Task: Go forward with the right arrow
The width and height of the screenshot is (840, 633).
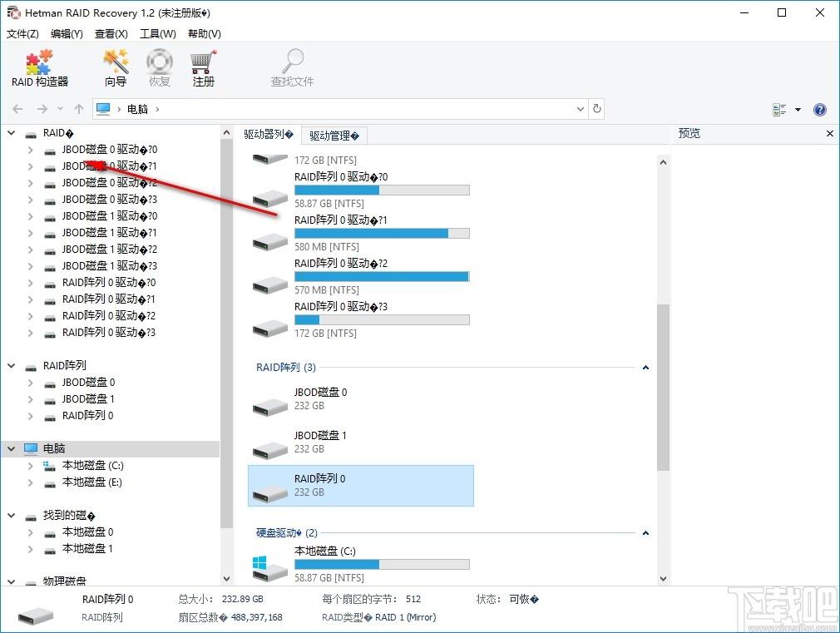Action: click(x=42, y=109)
